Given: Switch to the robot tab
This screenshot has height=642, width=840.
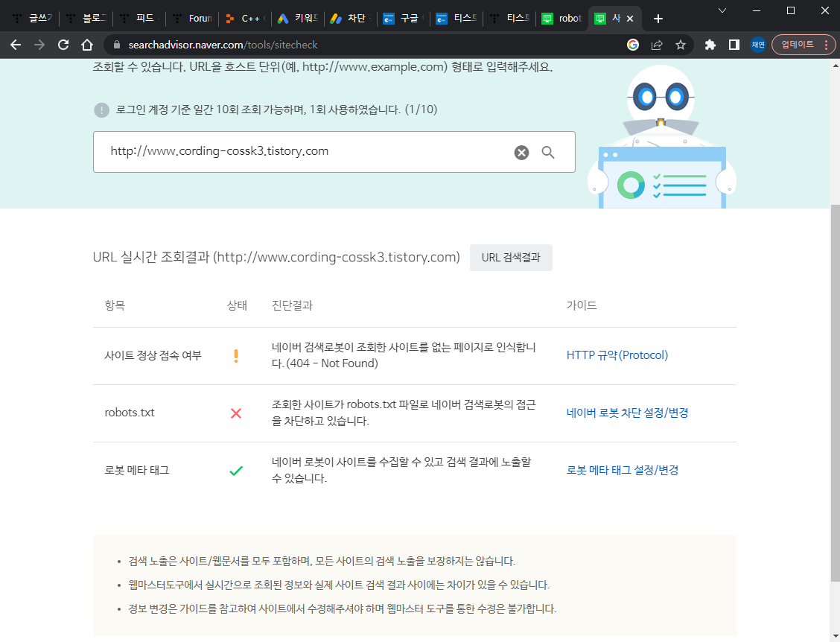Looking at the screenshot, I should (562, 19).
